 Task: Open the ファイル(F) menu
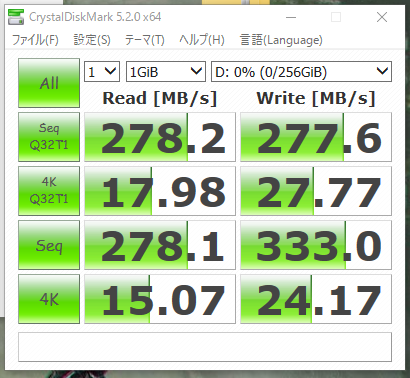[35, 40]
